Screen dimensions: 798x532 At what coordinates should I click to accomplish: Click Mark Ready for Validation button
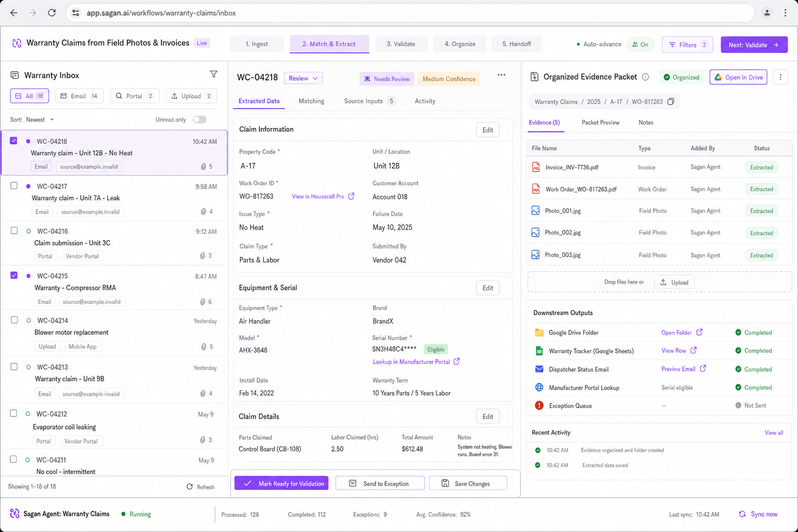click(281, 484)
